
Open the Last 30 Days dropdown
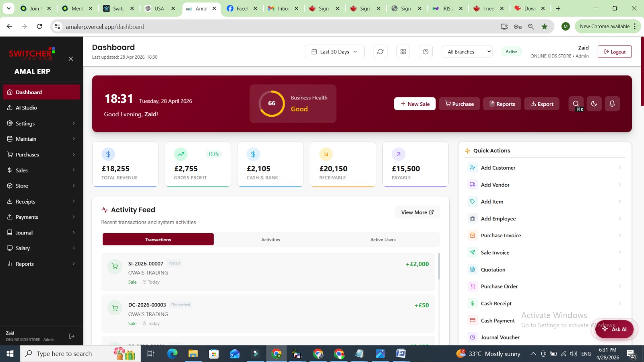point(335,51)
